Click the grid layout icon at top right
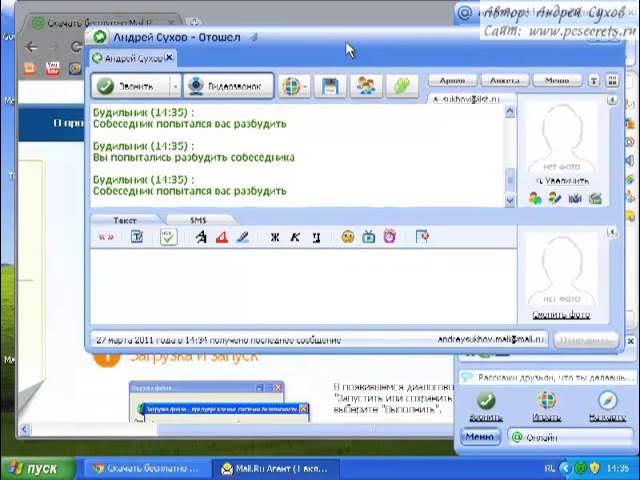Image resolution: width=640 pixels, height=480 pixels. pyautogui.click(x=612, y=81)
